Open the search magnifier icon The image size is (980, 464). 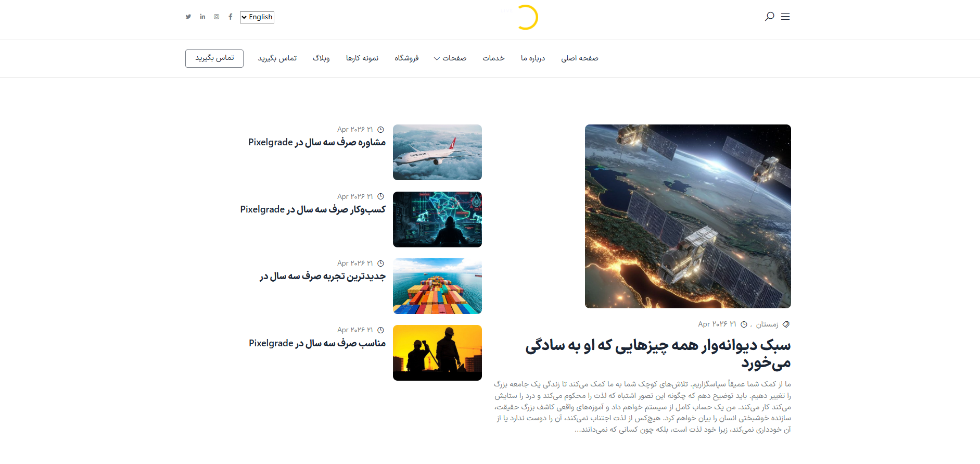coord(769,17)
